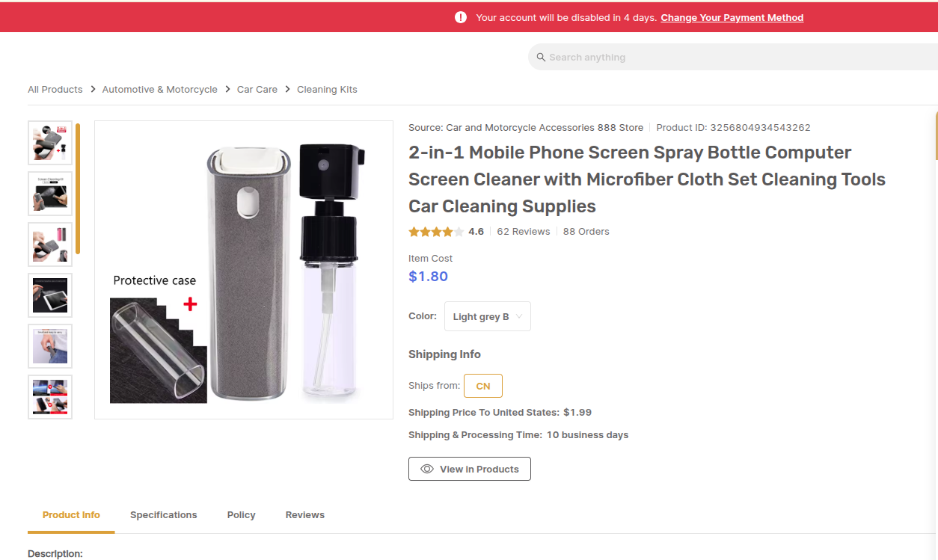Click the search magnifier icon
The height and width of the screenshot is (560, 938).
pyautogui.click(x=541, y=58)
